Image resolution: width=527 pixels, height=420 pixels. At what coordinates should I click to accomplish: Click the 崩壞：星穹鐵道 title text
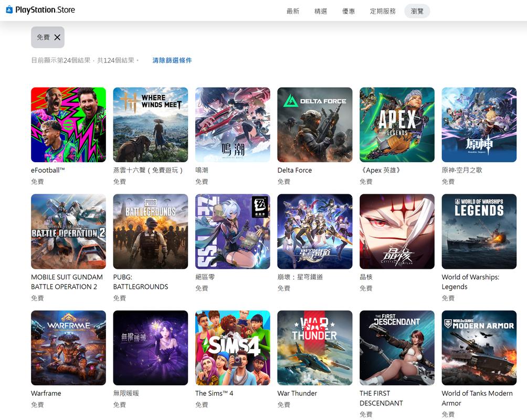[300, 277]
